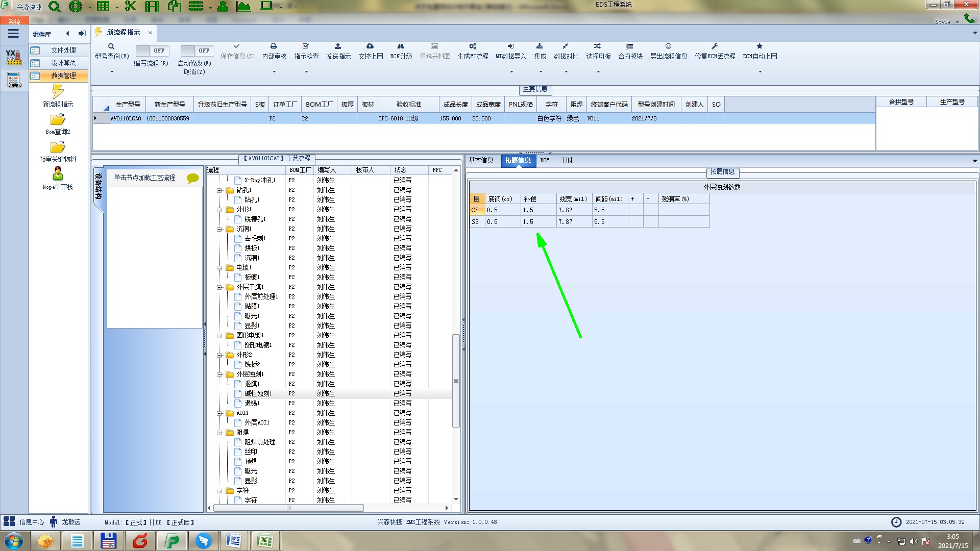Viewport: 980px width, 551px height.
Task: Collapse the 外层干膜1 tree node
Action: (219, 287)
